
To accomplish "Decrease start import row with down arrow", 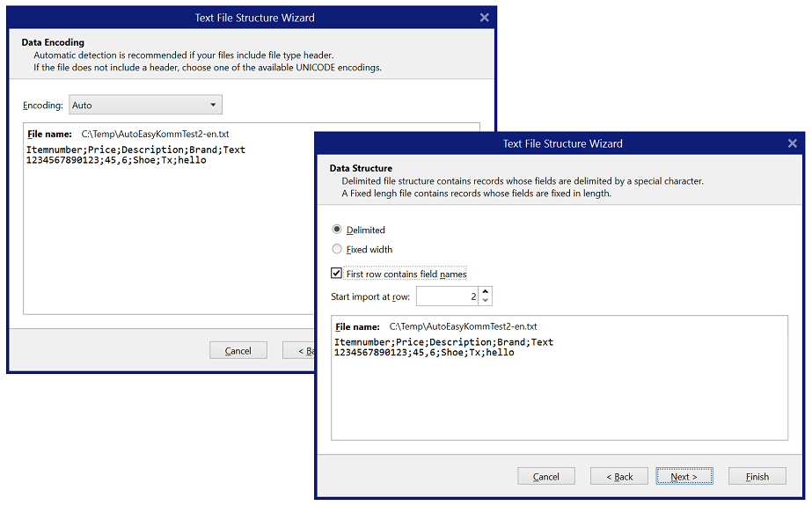I will click(486, 302).
